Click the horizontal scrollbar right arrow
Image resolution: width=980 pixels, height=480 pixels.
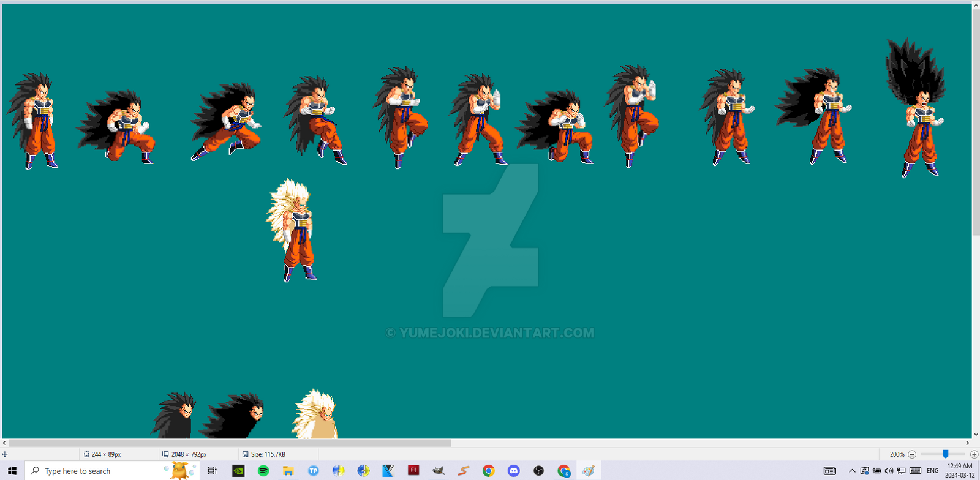(x=968, y=443)
